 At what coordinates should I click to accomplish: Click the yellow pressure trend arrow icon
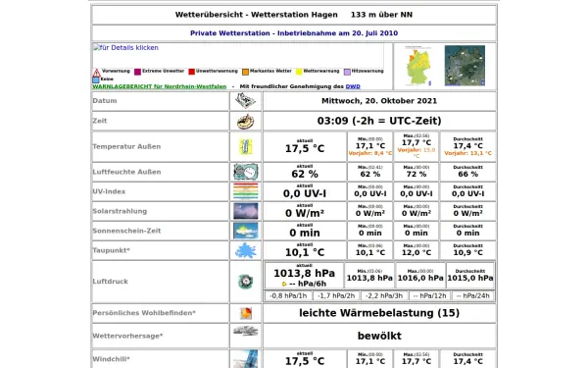click(x=284, y=284)
